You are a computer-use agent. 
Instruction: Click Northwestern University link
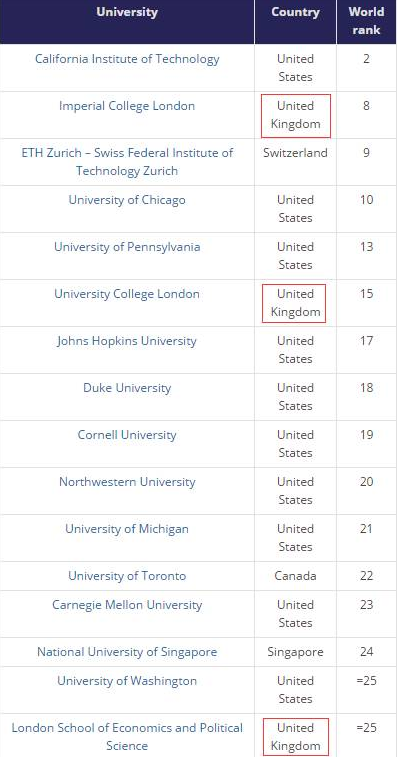(x=127, y=482)
